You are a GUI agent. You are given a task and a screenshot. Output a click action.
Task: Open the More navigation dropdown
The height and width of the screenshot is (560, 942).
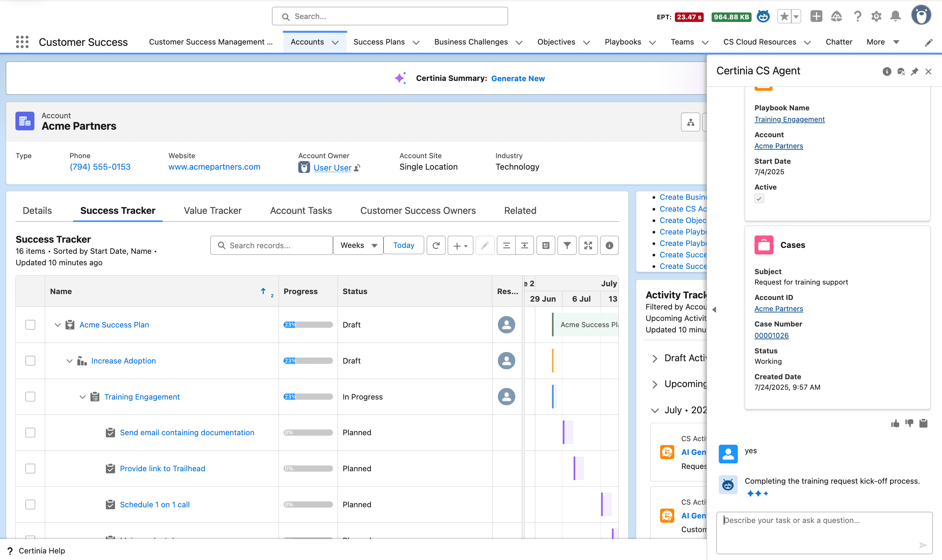point(883,42)
